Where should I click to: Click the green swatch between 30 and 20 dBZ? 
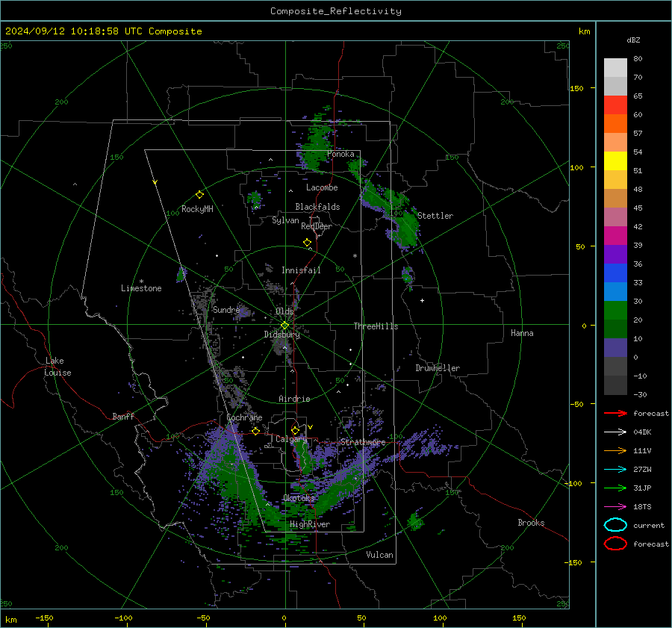point(615,311)
